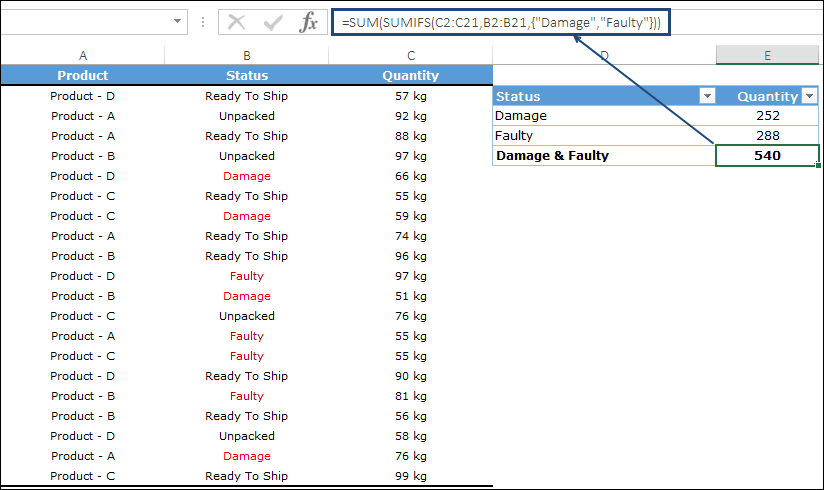Screen dimensions: 824x490
Task: Click the Status header cell in column B
Action: click(x=246, y=75)
